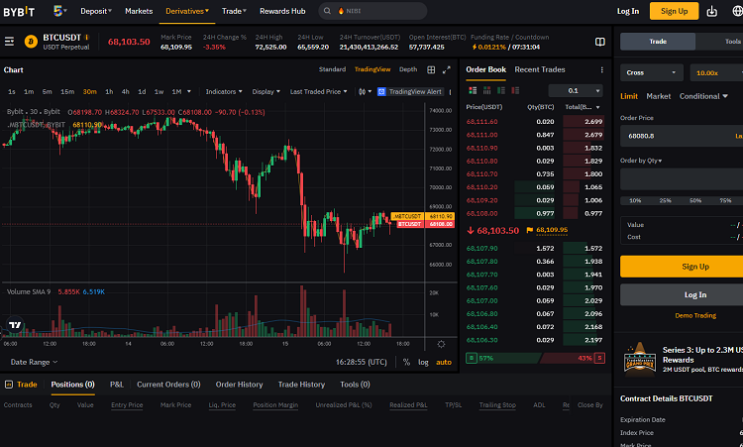
Task: Click the Order Price input field
Action: tap(681, 136)
